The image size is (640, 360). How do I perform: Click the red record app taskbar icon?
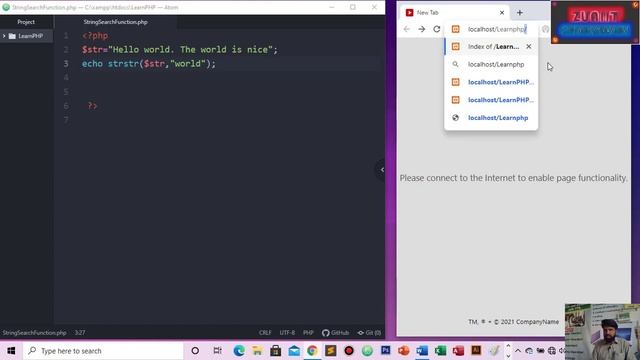(349, 351)
